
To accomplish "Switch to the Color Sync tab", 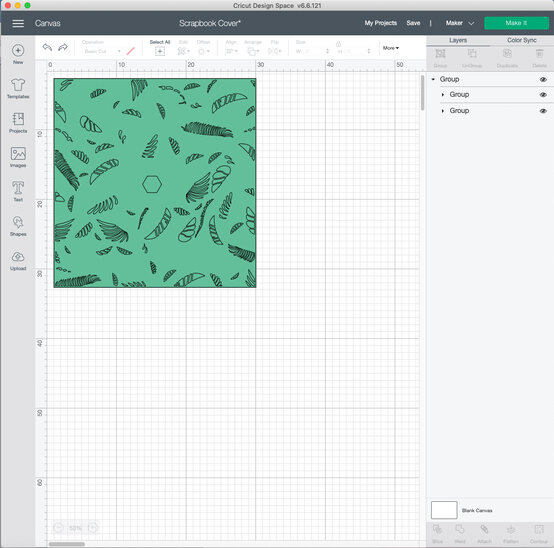I will coord(522,40).
